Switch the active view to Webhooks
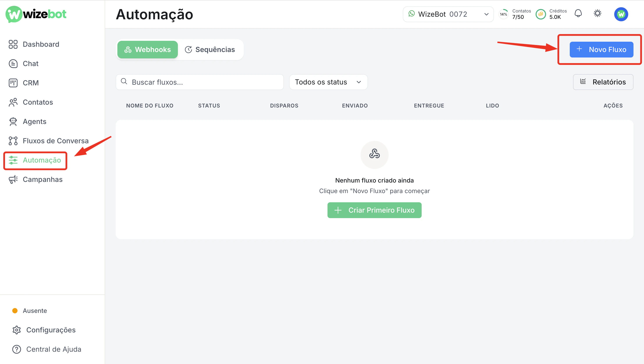644x364 pixels. pyautogui.click(x=147, y=49)
